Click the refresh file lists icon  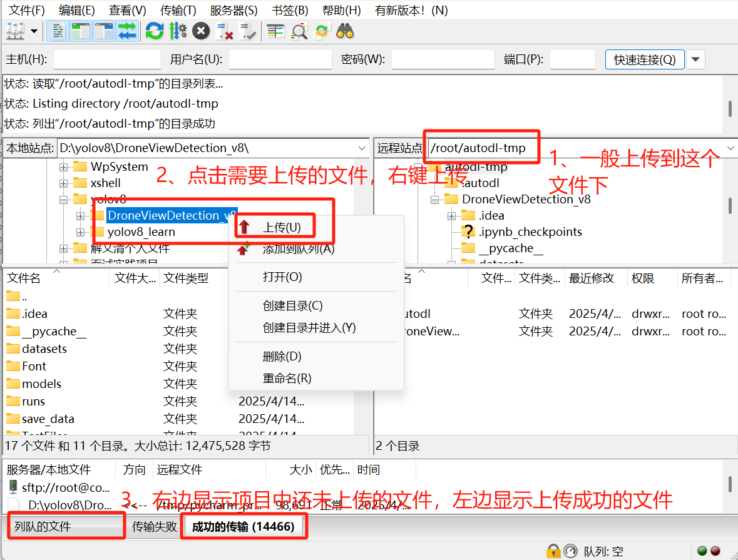154,31
